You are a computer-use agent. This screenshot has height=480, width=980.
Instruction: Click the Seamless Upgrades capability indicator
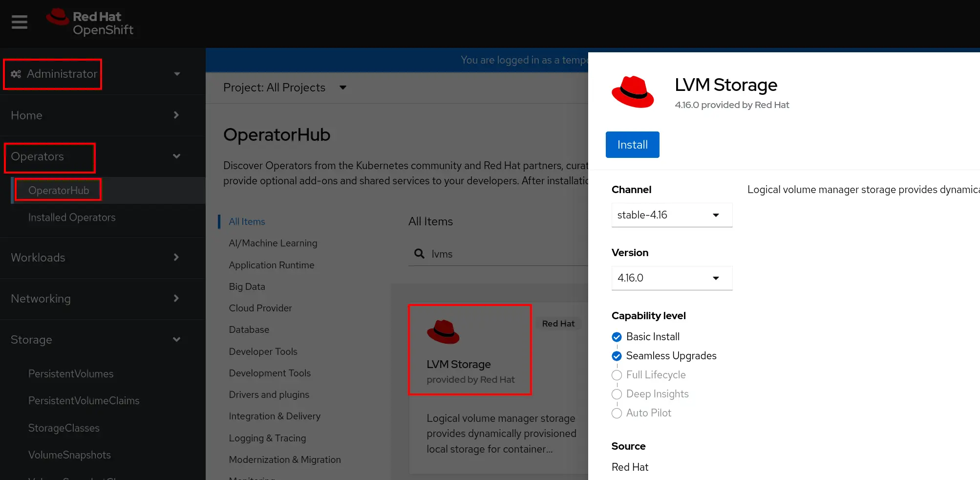click(x=617, y=356)
